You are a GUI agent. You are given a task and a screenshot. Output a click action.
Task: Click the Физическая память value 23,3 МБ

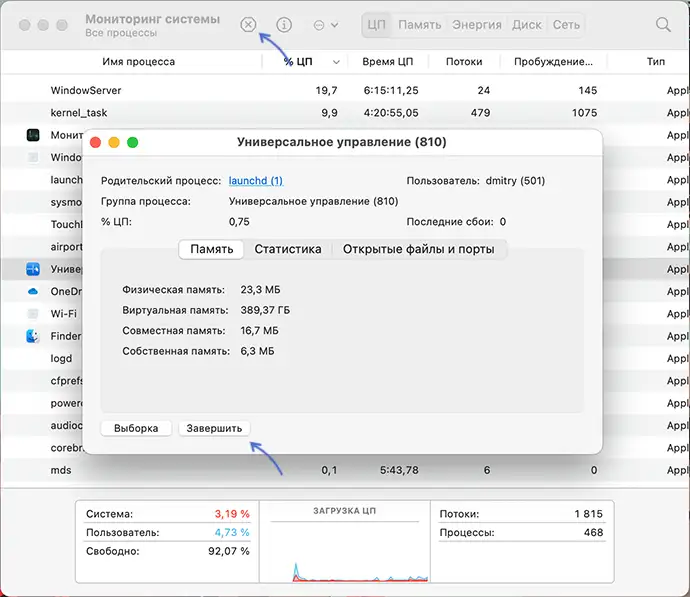(x=260, y=290)
